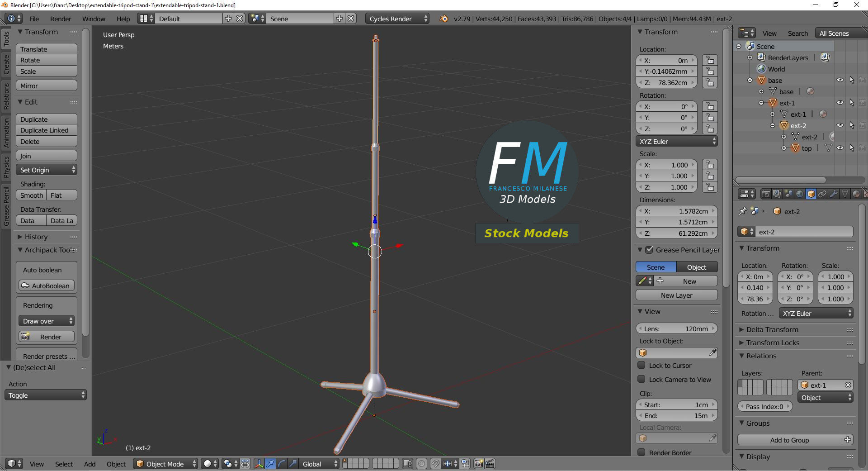Lock the X location with padlock icon

coord(710,60)
